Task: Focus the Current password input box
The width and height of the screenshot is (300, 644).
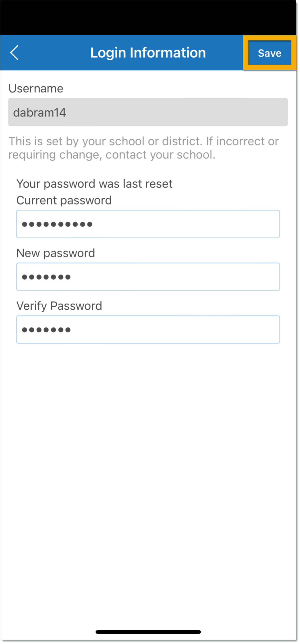Action: coord(148,224)
